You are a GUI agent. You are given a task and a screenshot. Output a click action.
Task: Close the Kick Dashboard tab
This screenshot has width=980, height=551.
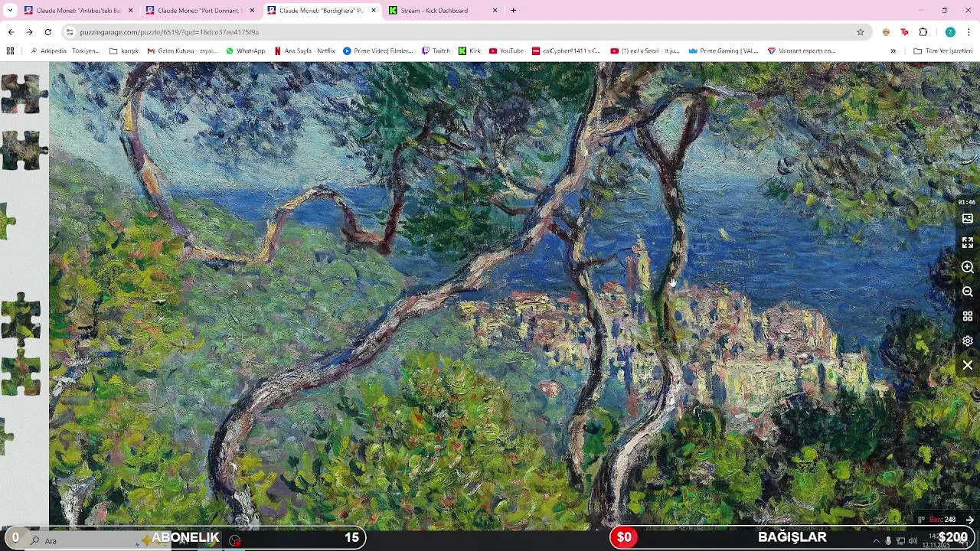coord(495,11)
